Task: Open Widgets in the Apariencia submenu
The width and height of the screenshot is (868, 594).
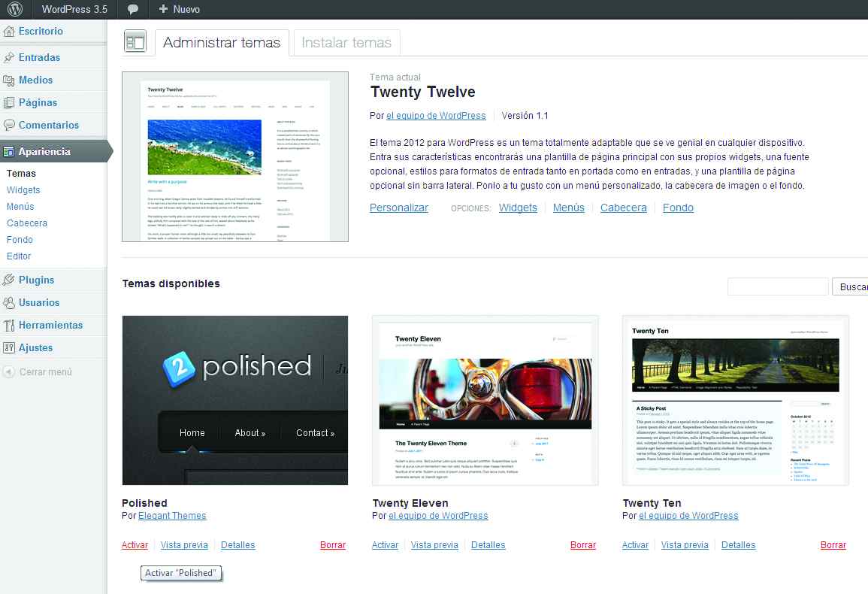Action: click(23, 190)
